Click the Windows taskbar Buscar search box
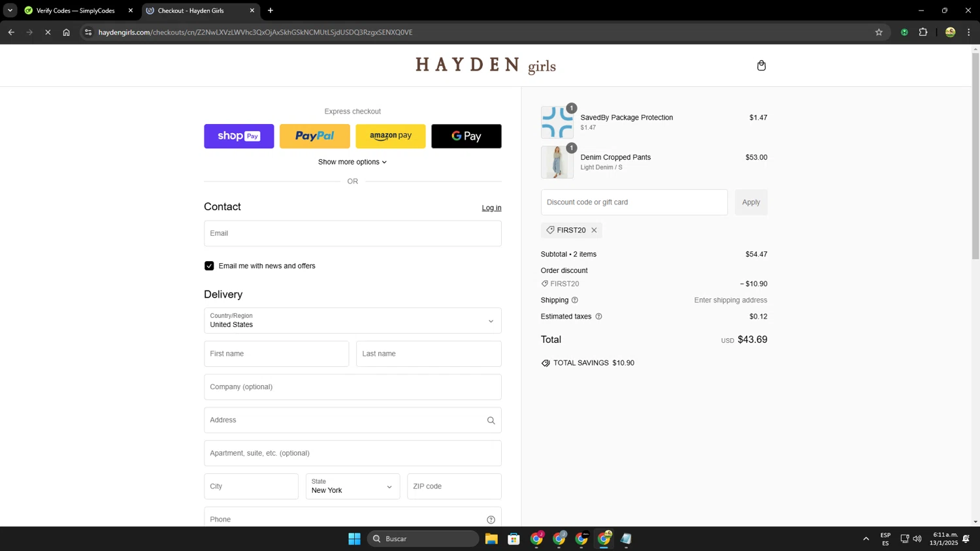980x551 pixels. 423,539
